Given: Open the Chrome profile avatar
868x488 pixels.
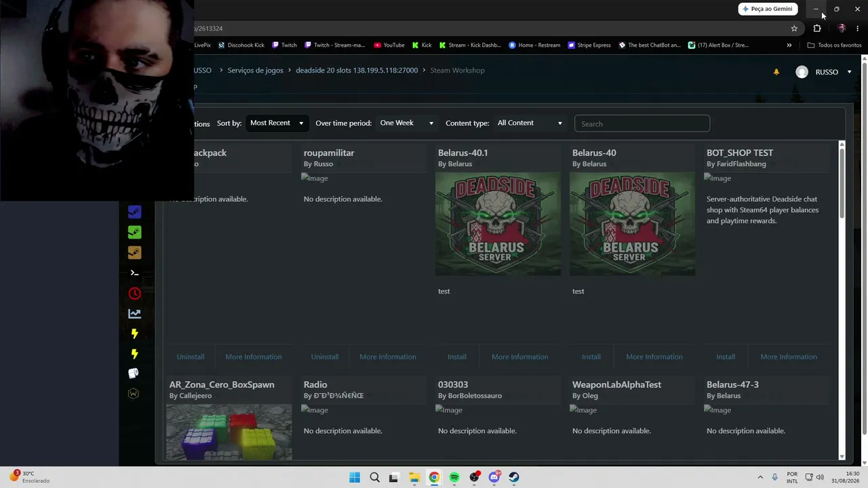Looking at the screenshot, I should [x=842, y=28].
